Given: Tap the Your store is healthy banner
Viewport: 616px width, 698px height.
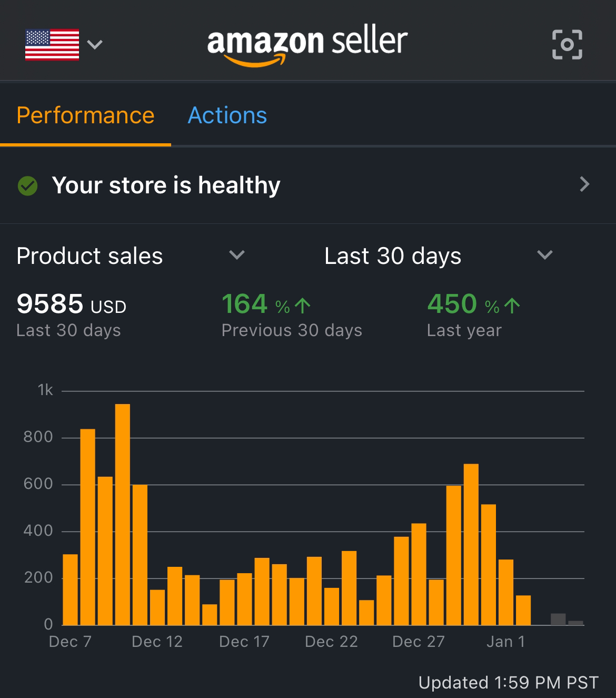Looking at the screenshot, I should [308, 185].
